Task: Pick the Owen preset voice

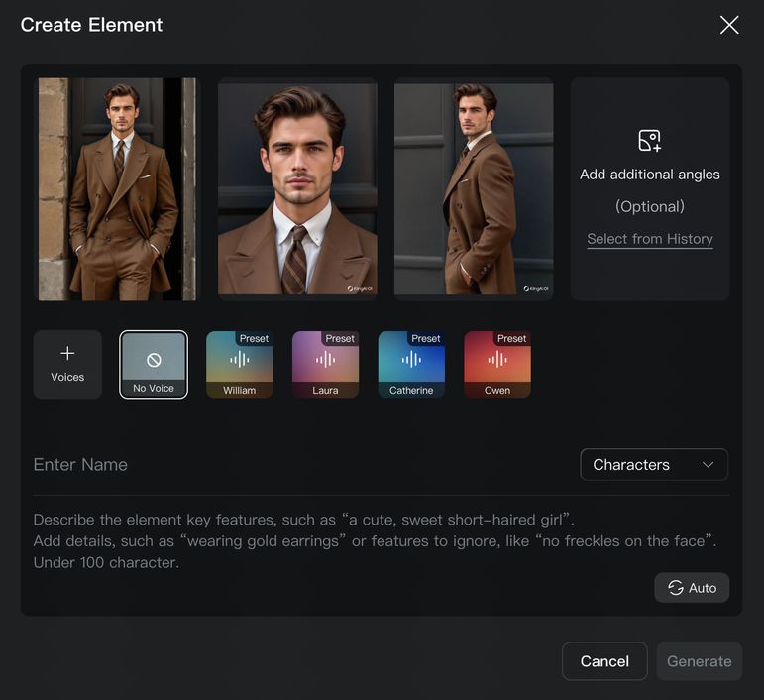Action: click(497, 364)
